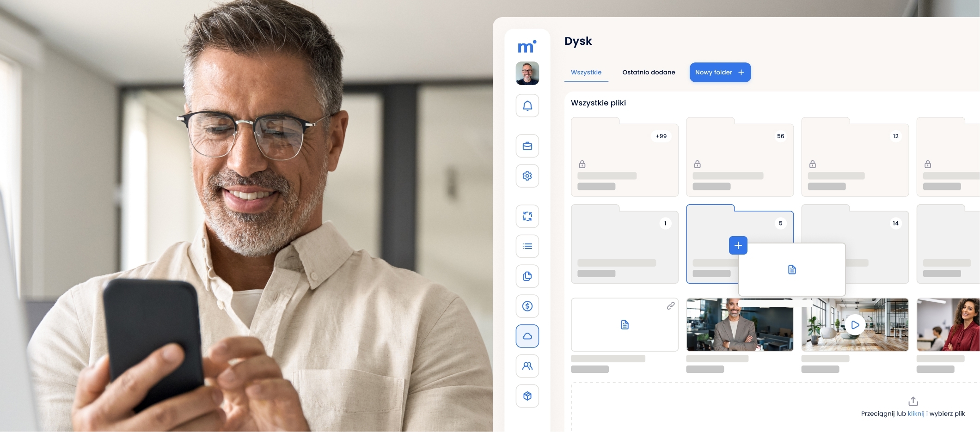
Task: Click link icon on document file
Action: [x=670, y=306]
